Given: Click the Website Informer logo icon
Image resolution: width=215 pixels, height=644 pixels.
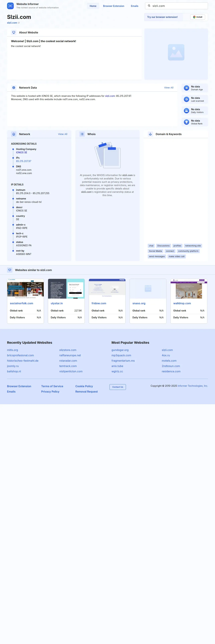Looking at the screenshot, I should (x=10, y=6).
